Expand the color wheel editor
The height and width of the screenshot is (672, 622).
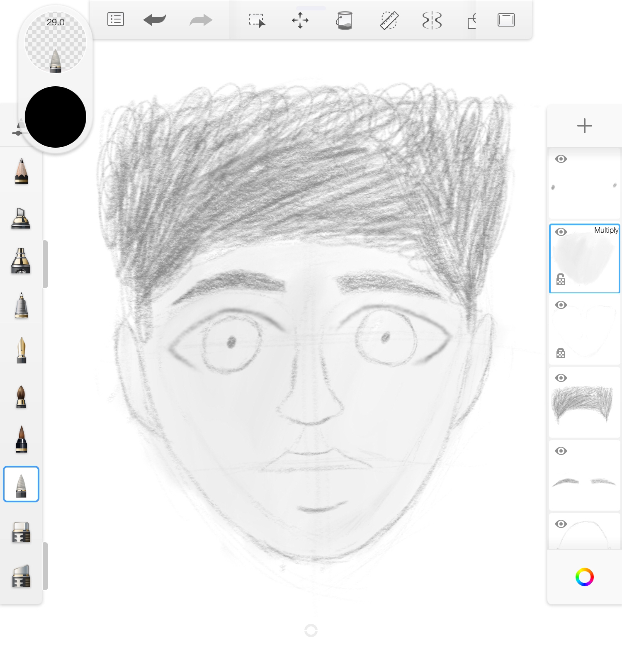click(x=584, y=577)
